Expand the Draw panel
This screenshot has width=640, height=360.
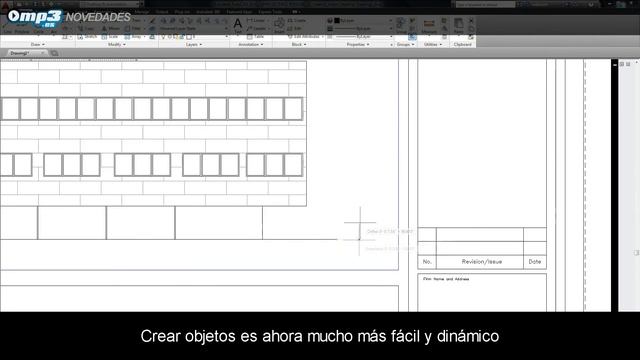[x=37, y=44]
